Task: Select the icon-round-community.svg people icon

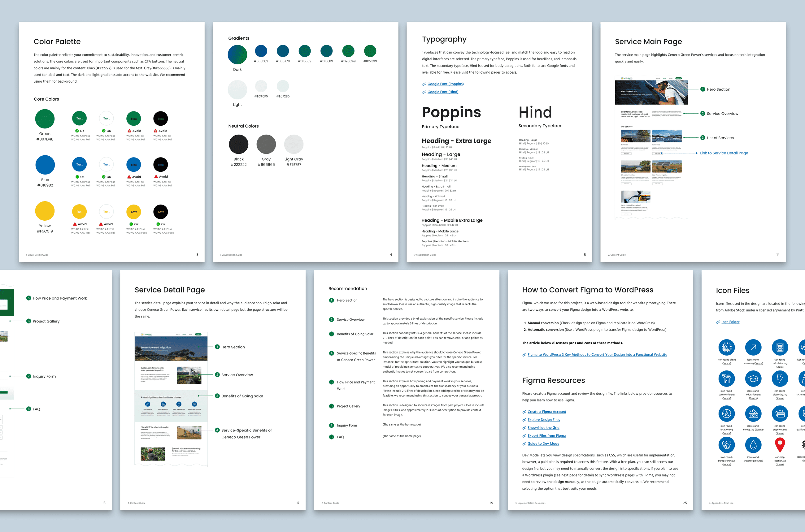Action: [x=726, y=378]
